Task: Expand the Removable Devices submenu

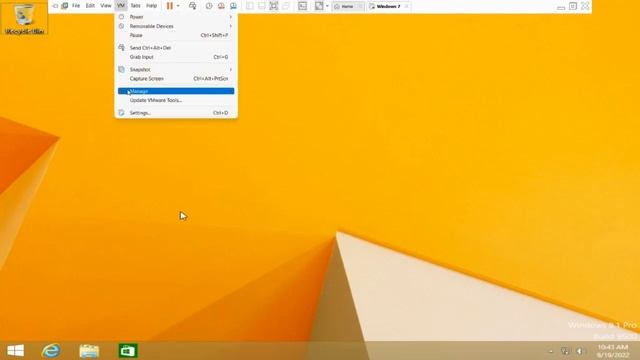Action: tap(176, 26)
